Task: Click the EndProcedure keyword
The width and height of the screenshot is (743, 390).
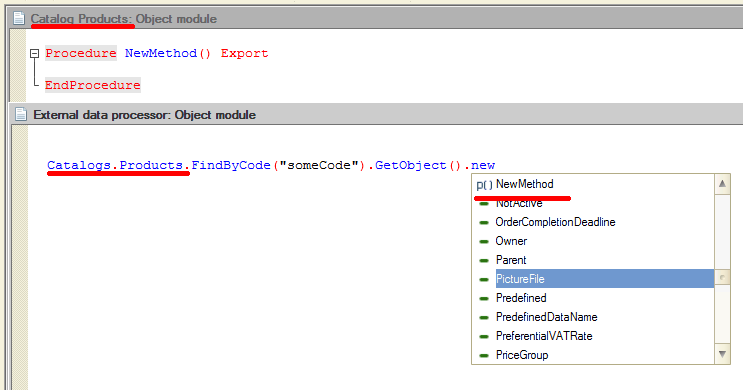Action: (93, 85)
